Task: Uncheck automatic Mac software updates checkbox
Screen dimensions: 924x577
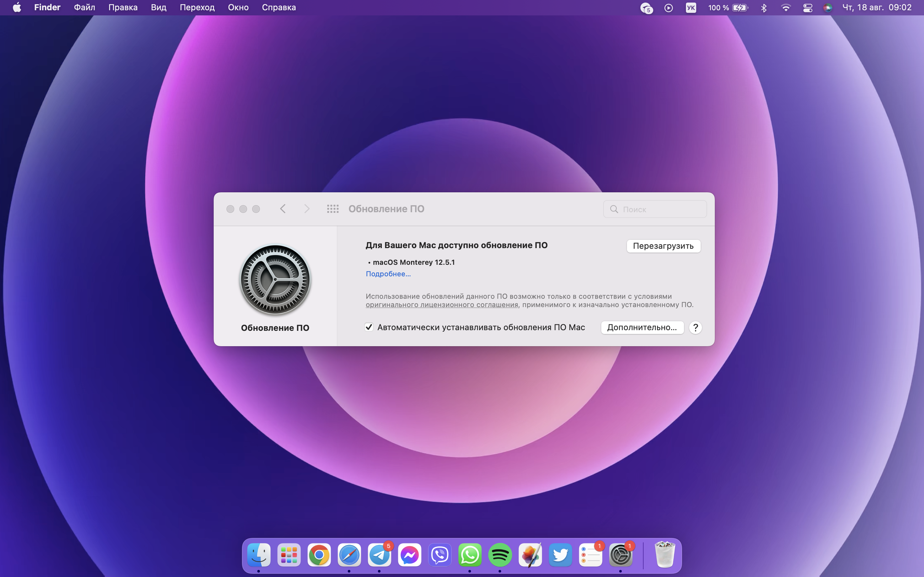Action: pyautogui.click(x=369, y=327)
